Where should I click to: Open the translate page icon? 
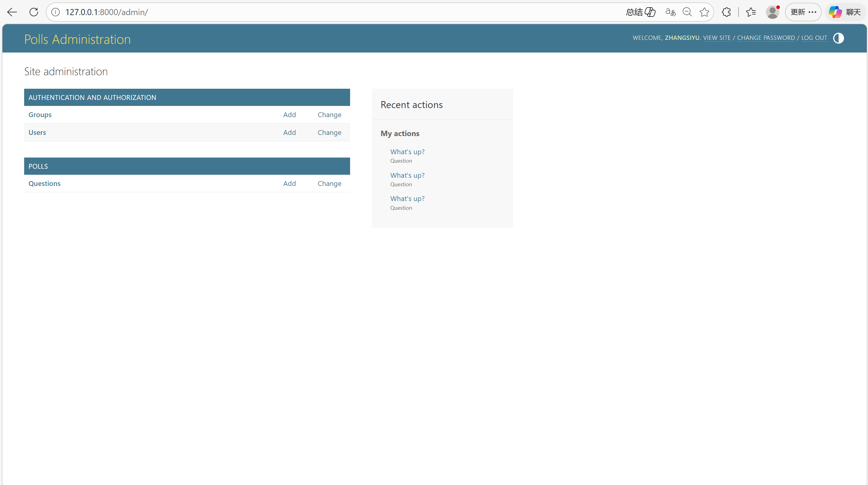point(670,12)
